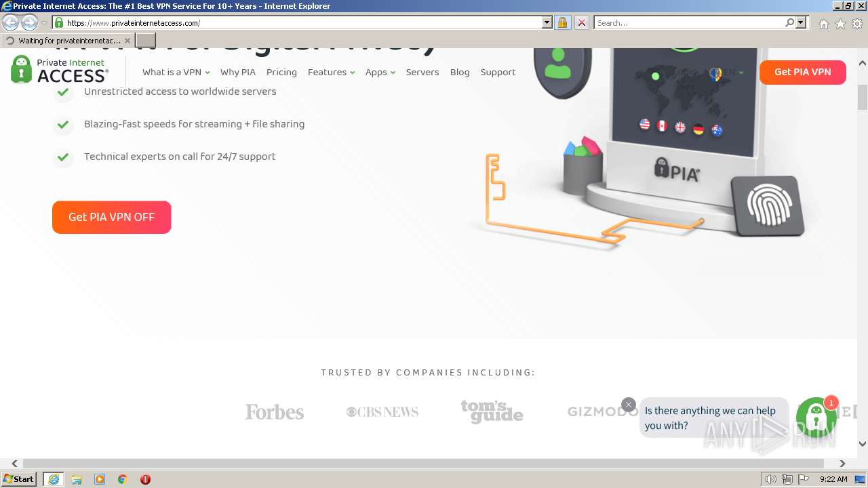Click 'TRUSTED BY COMPANIES INCLUDING:' heading
This screenshot has height=488, width=868.
(x=429, y=372)
